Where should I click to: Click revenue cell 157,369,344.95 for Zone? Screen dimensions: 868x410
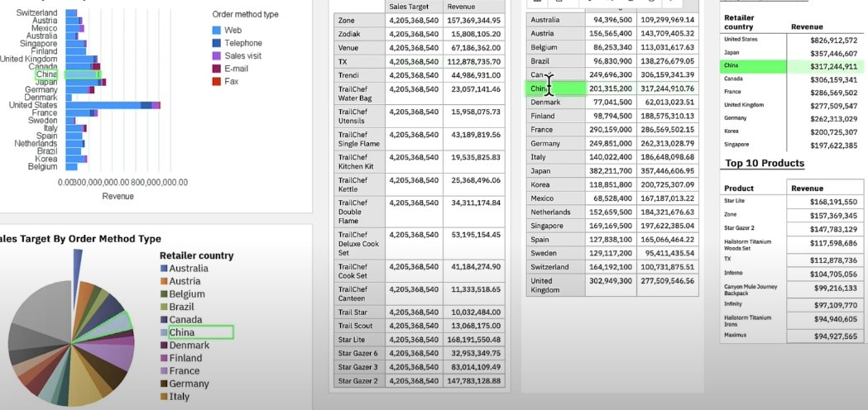tap(474, 20)
